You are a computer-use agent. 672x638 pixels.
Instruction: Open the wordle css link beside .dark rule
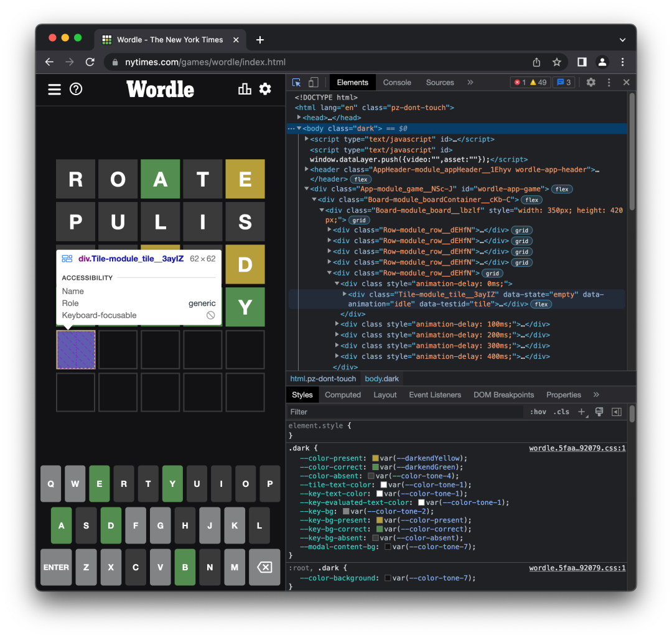(577, 448)
